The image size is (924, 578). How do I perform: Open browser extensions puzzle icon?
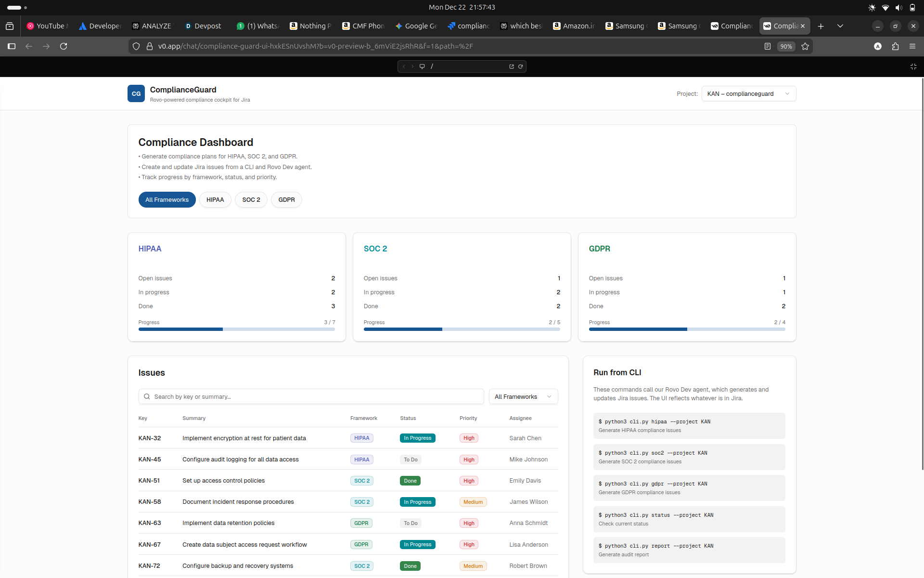tap(895, 46)
